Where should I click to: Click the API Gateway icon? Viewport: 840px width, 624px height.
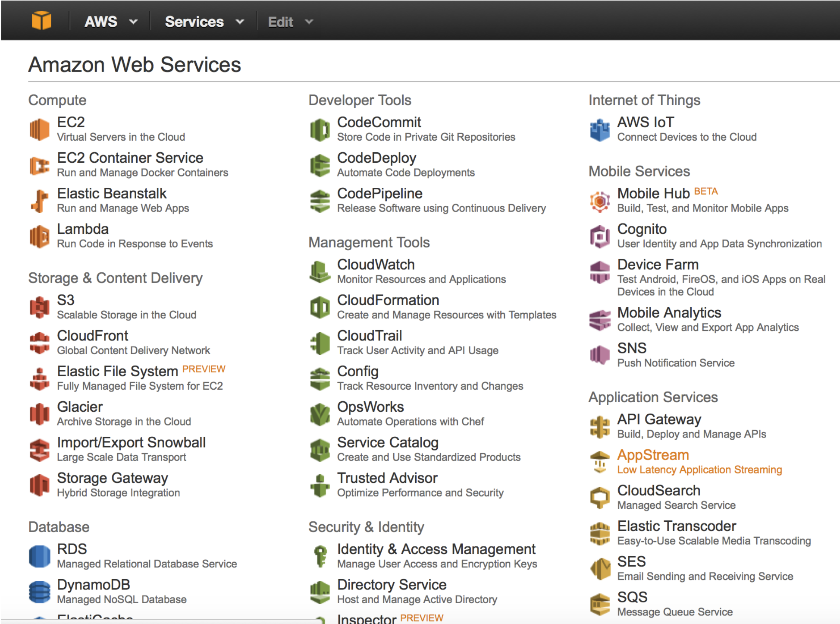click(x=600, y=427)
